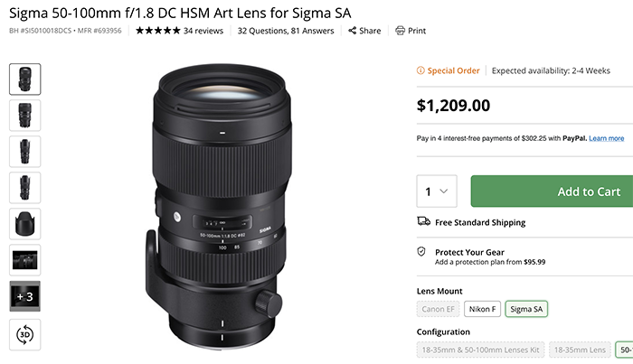
Task: Click the Print icon
Action: pos(401,31)
